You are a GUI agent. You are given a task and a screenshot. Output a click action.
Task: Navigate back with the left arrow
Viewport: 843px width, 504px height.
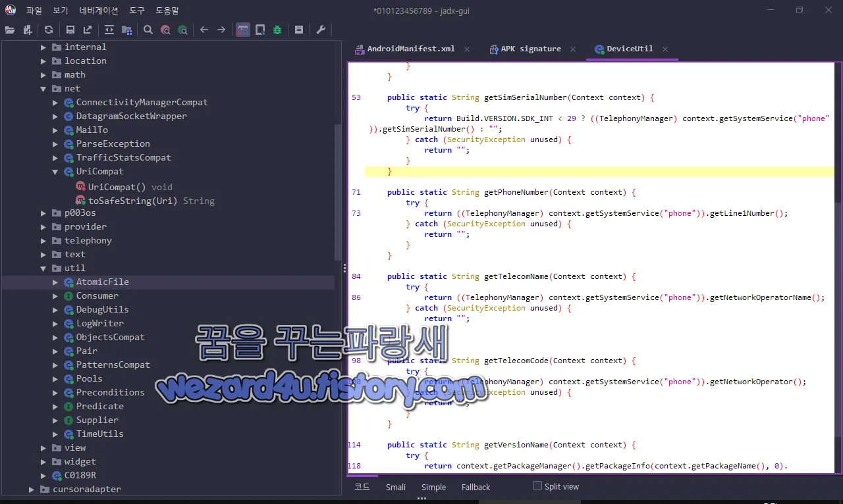pos(204,30)
